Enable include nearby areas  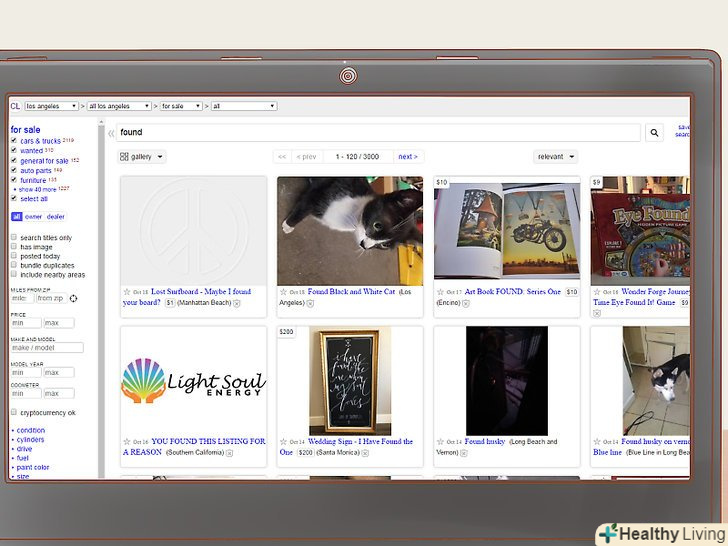click(14, 274)
